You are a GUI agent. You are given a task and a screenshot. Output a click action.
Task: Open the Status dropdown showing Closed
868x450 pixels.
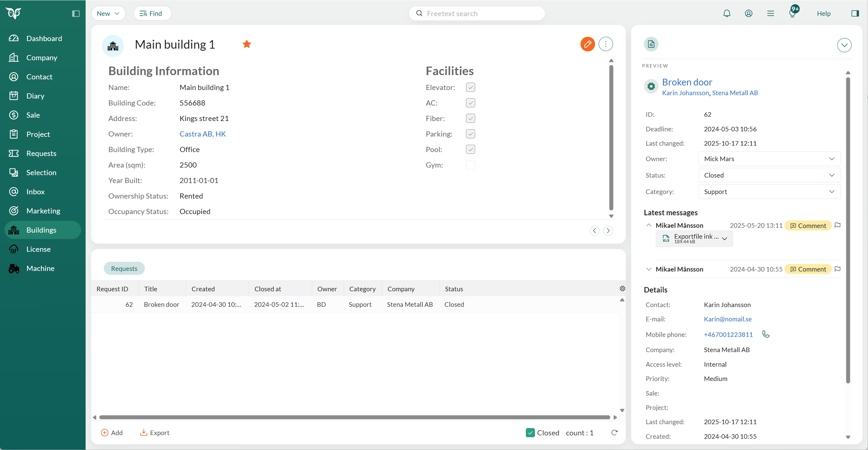coord(769,175)
